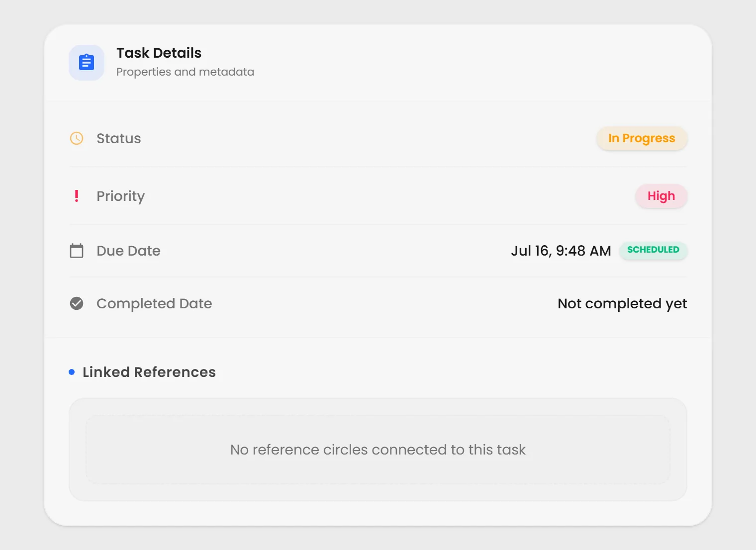Click the empty reference circles placeholder box

378,450
